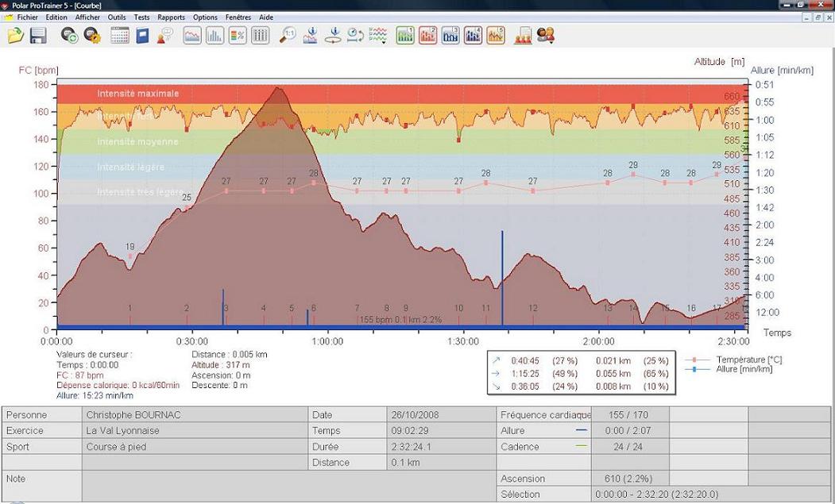Click the FC [bpm] axis label
The width and height of the screenshot is (835, 504).
(38, 71)
